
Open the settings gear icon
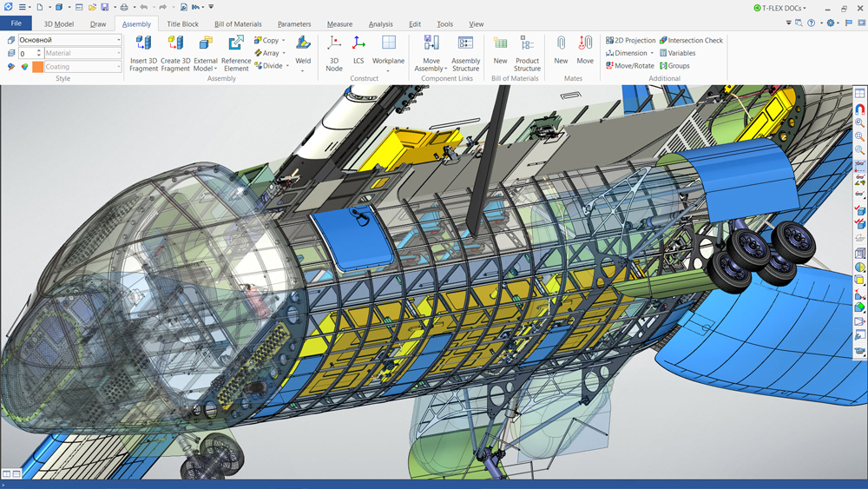pos(831,23)
